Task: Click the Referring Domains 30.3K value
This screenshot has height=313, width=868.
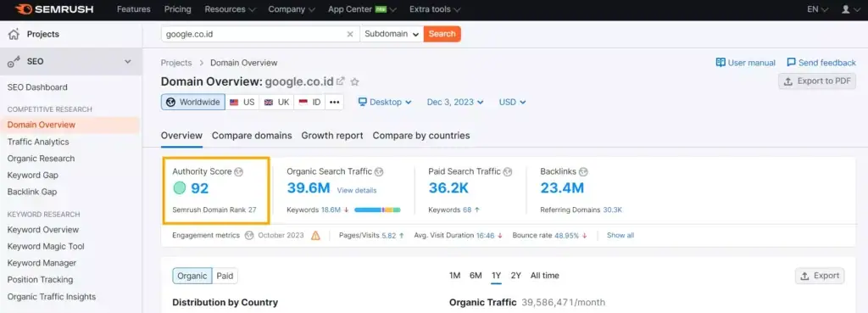Action: (x=612, y=210)
